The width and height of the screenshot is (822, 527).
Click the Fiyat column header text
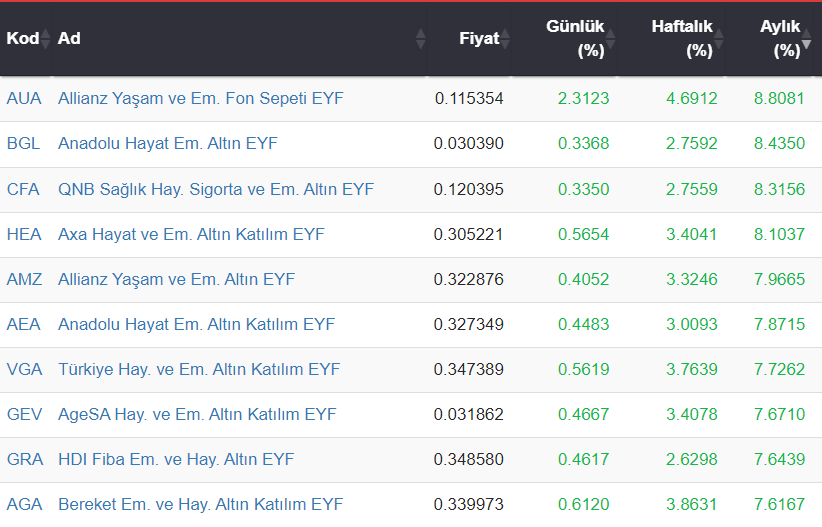[x=479, y=38]
